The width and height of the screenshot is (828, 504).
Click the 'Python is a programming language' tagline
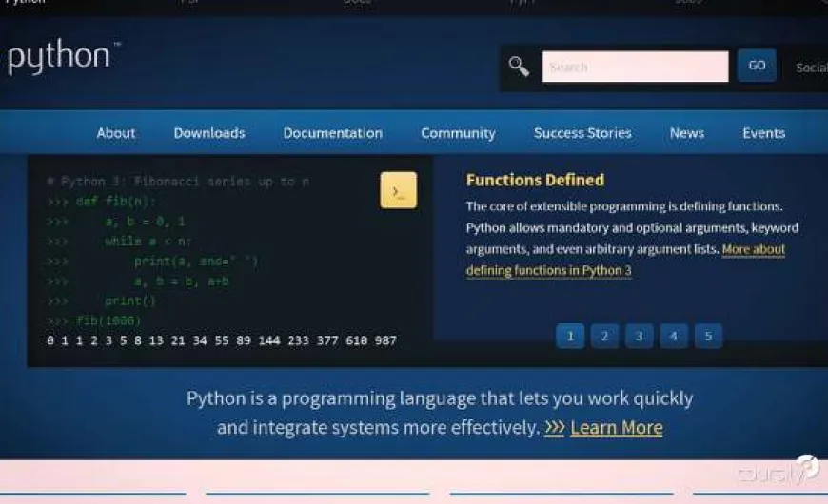point(440,413)
